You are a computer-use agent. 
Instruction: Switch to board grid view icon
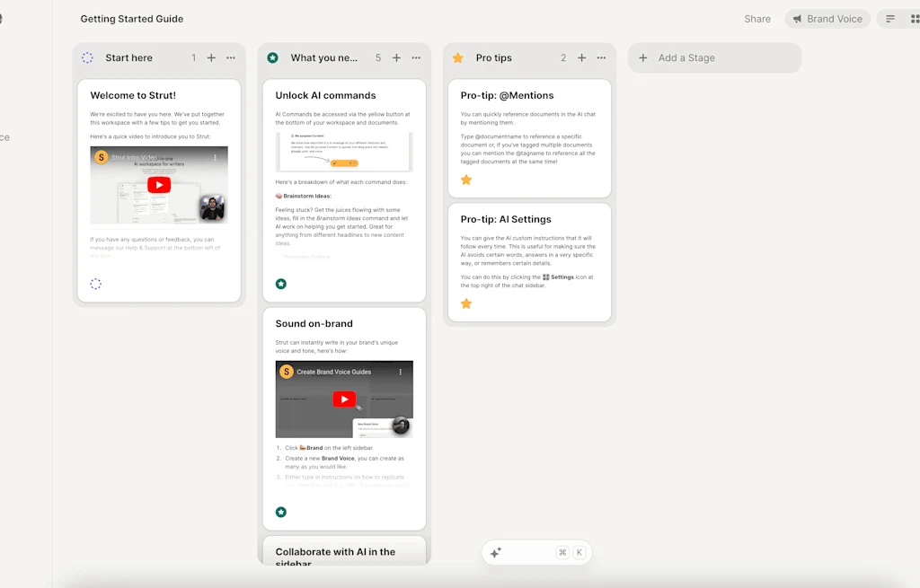coord(915,19)
